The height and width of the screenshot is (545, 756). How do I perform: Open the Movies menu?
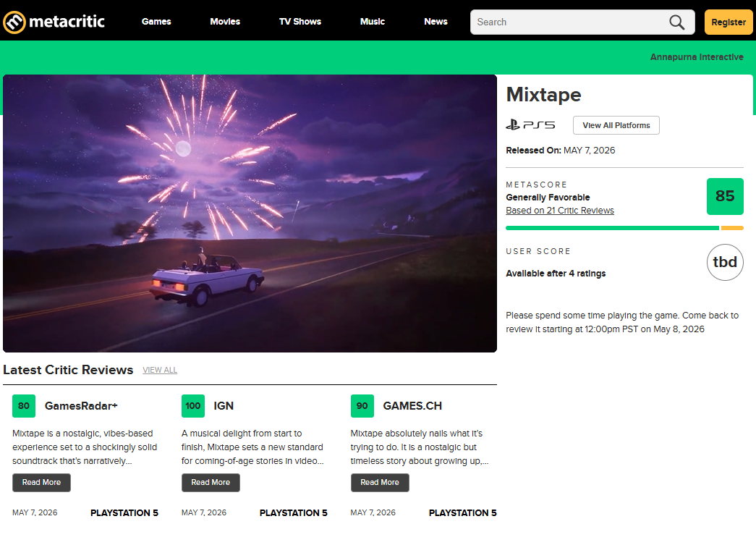(x=225, y=22)
